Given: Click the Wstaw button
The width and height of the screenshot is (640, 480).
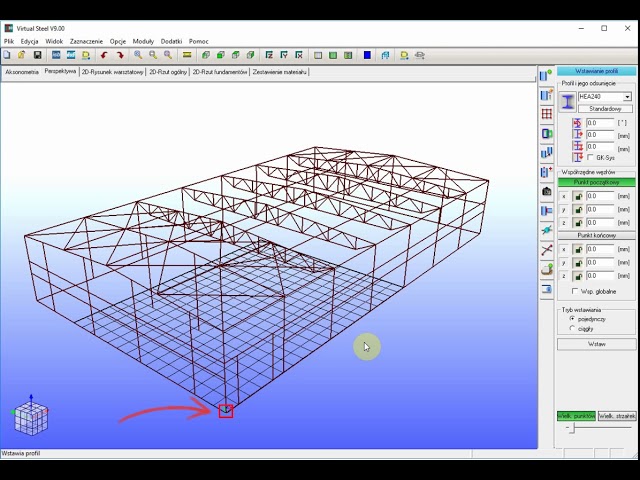Looking at the screenshot, I should pyautogui.click(x=596, y=344).
